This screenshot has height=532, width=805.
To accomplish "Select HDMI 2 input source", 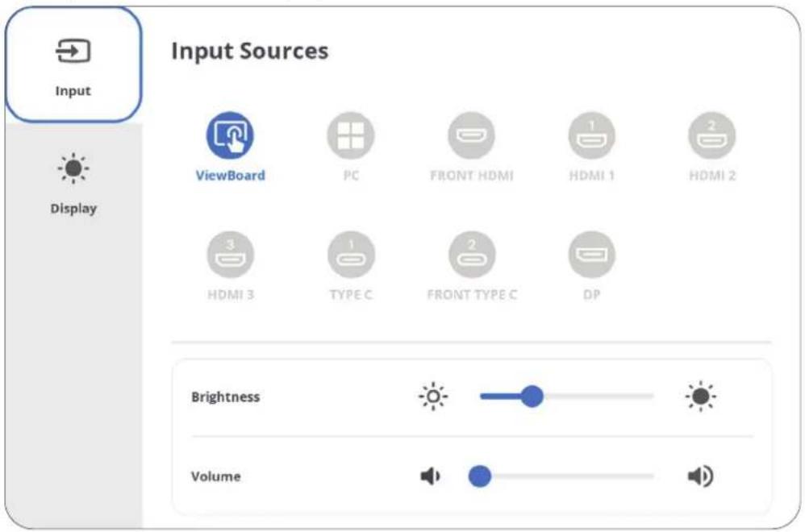I will pos(711,135).
